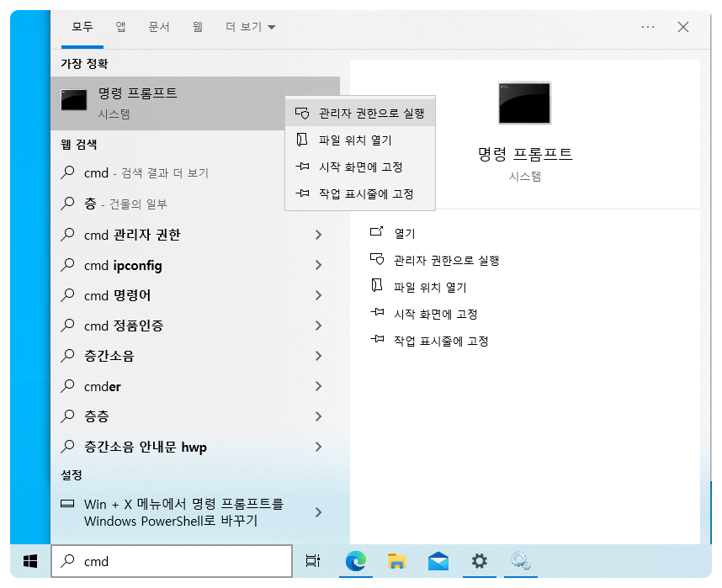Select suggestion 층간소음
Screen dimensions: 722x588
click(196, 356)
